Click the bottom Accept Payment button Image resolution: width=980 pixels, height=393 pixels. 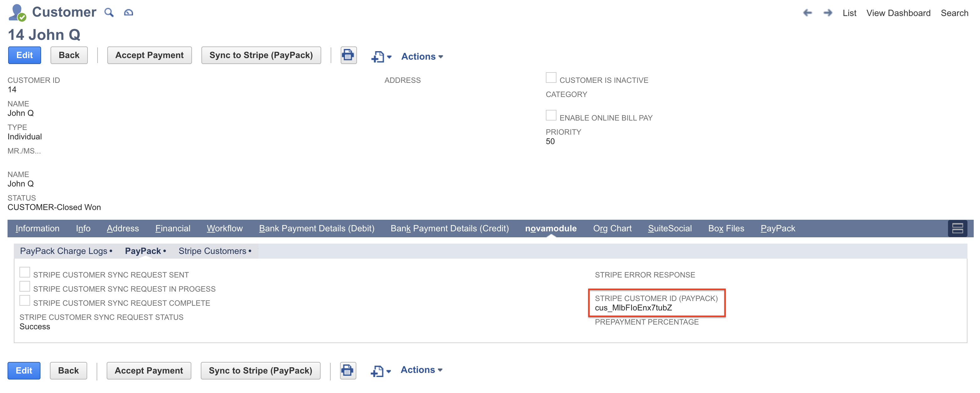(148, 370)
